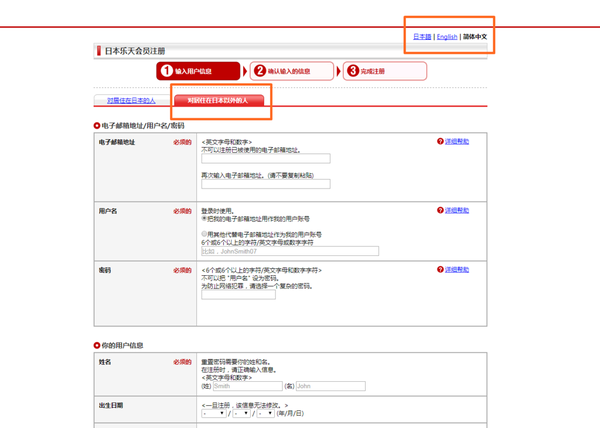Click the help icon in the email row
This screenshot has height=428, width=600.
[x=440, y=142]
